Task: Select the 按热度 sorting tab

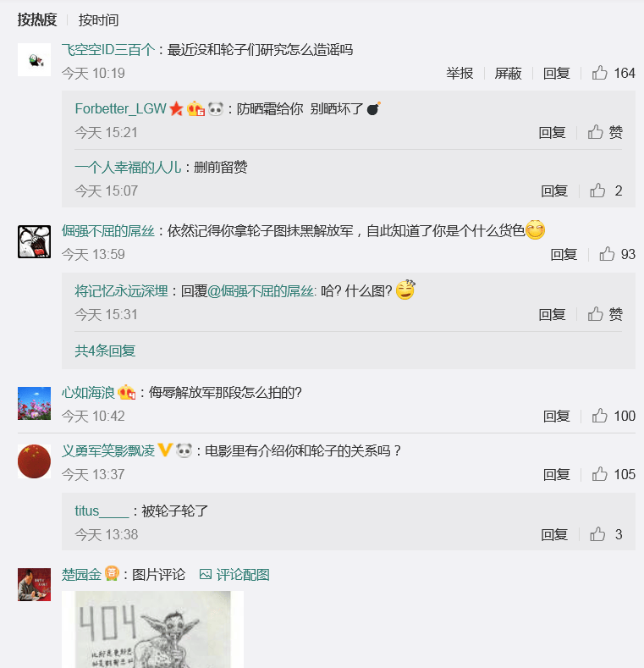Action: (x=37, y=20)
